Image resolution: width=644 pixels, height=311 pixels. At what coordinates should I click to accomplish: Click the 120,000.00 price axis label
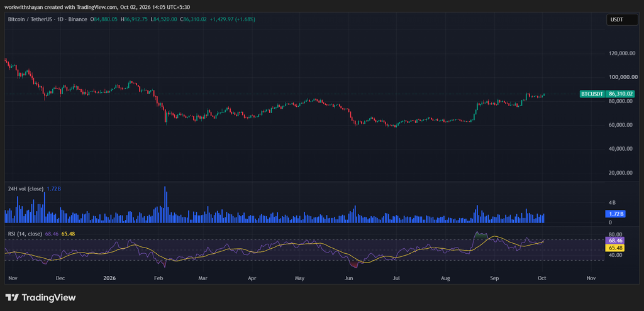623,53
